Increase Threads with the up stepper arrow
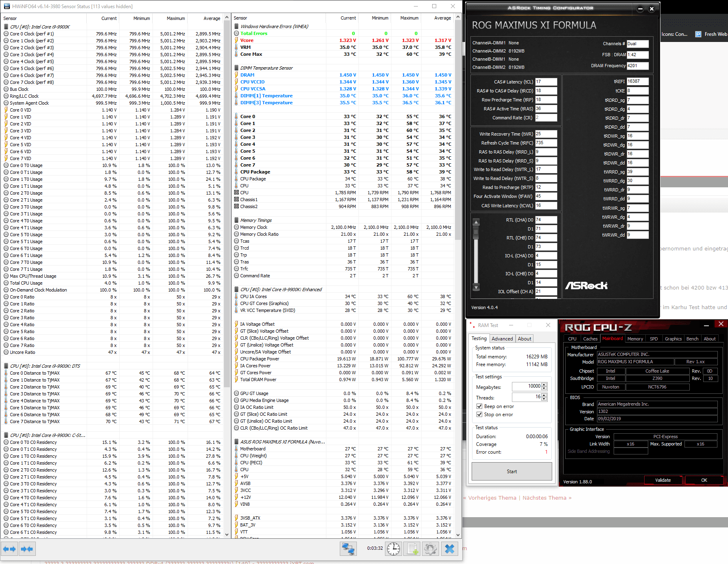 click(x=544, y=395)
